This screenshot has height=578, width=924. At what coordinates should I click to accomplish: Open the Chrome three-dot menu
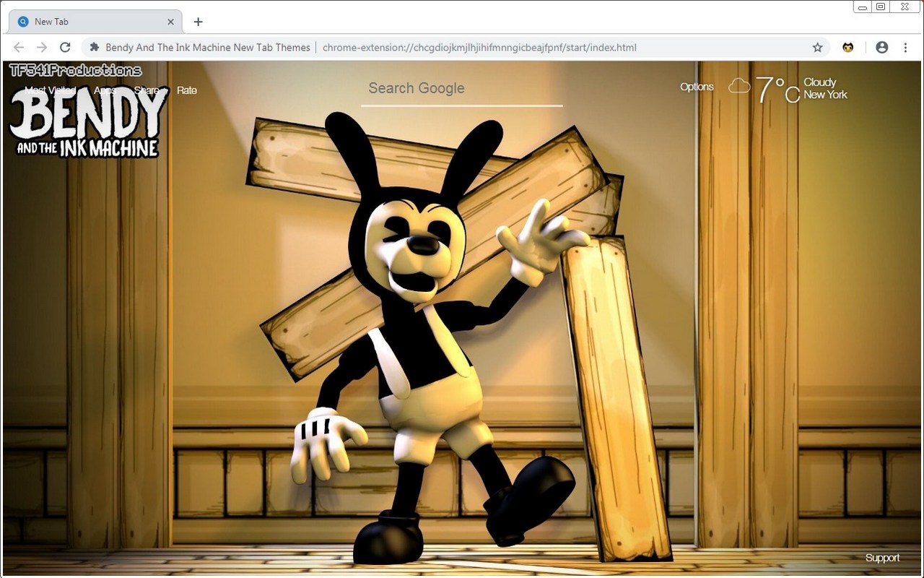coord(905,47)
